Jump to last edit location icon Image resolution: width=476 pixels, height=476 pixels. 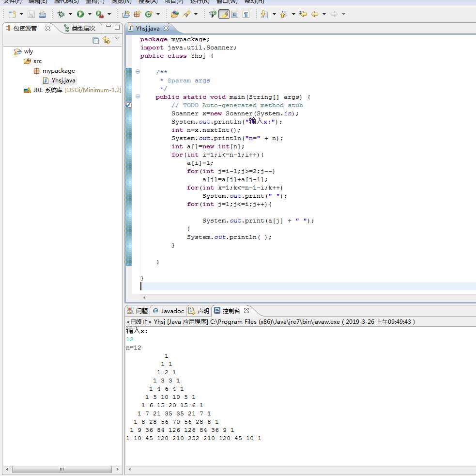point(303,14)
